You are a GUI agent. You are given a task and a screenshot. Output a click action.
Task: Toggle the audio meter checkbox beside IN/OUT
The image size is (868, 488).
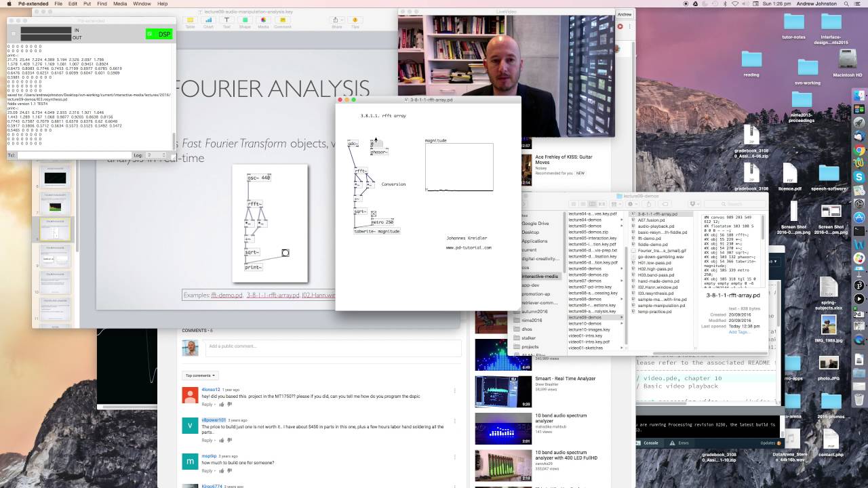pyautogui.click(x=13, y=34)
